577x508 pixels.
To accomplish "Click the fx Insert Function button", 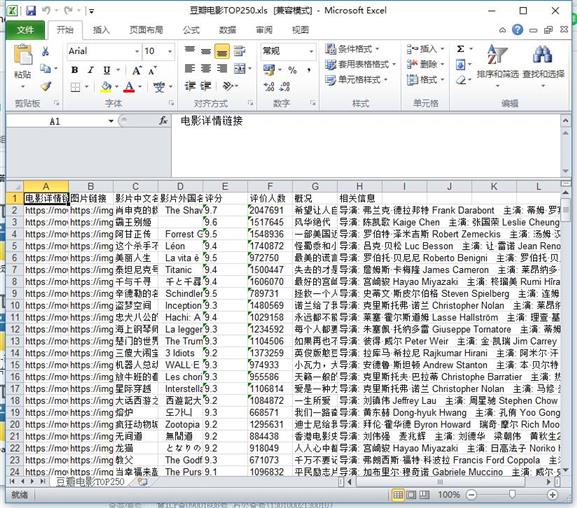I will [163, 121].
